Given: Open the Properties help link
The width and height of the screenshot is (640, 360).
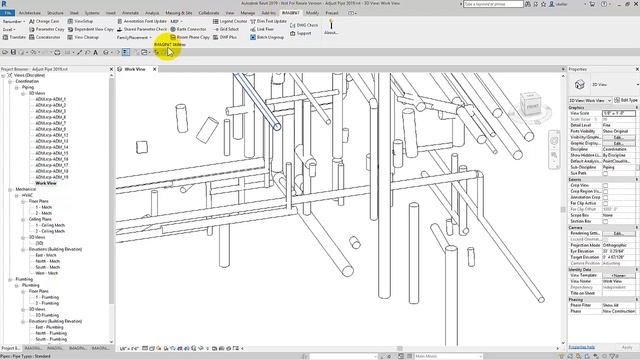Looking at the screenshot, I should point(581,347).
